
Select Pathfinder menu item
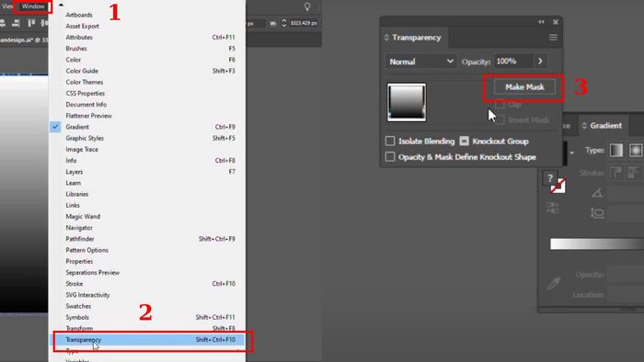coord(148,239)
